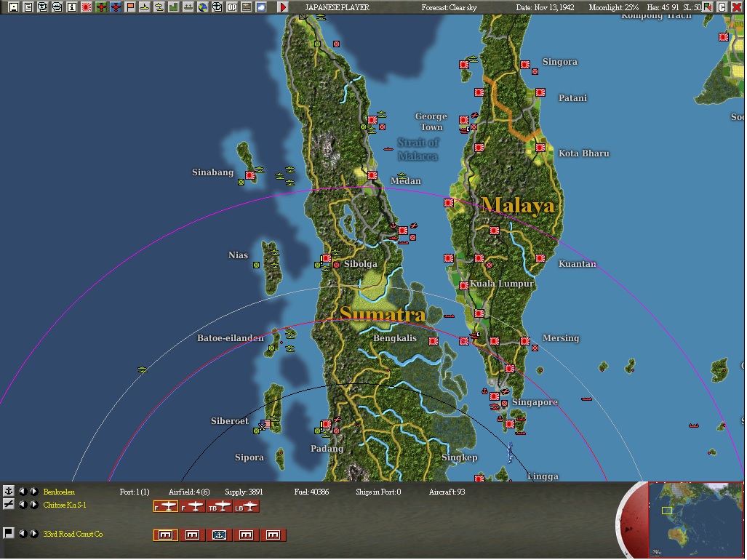Open the Chitose Ku S-1 air unit link
The width and height of the screenshot is (747, 560).
click(x=65, y=505)
